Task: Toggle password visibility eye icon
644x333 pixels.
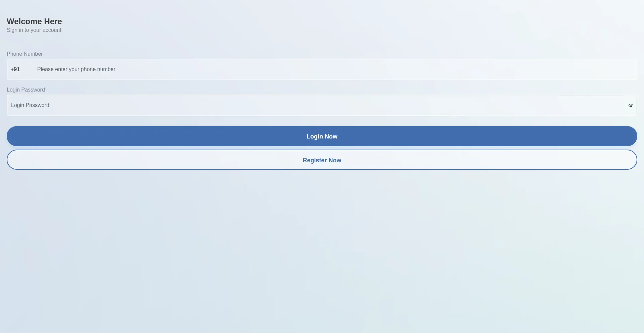Action: [x=631, y=105]
